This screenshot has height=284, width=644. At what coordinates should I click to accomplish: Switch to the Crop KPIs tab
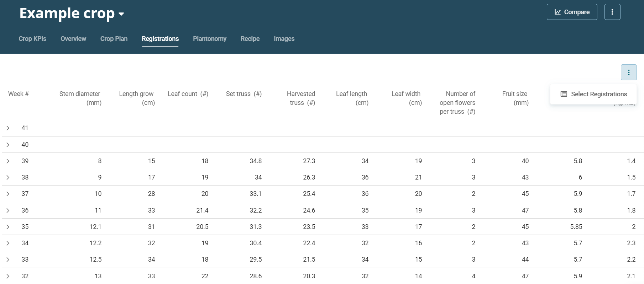(32, 39)
